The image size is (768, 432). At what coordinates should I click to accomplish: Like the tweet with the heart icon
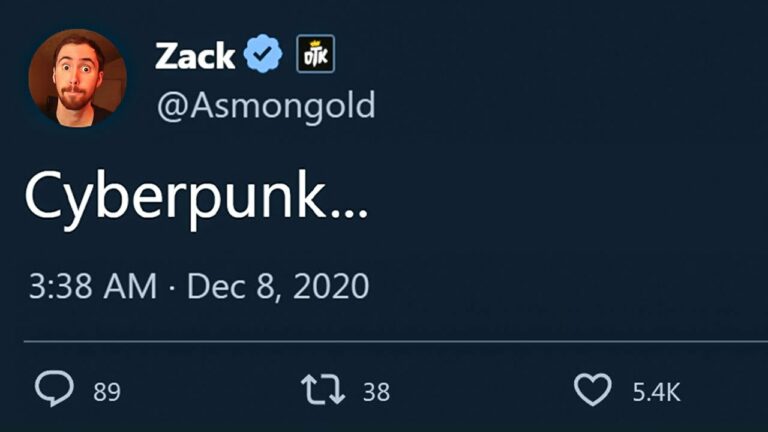(593, 390)
